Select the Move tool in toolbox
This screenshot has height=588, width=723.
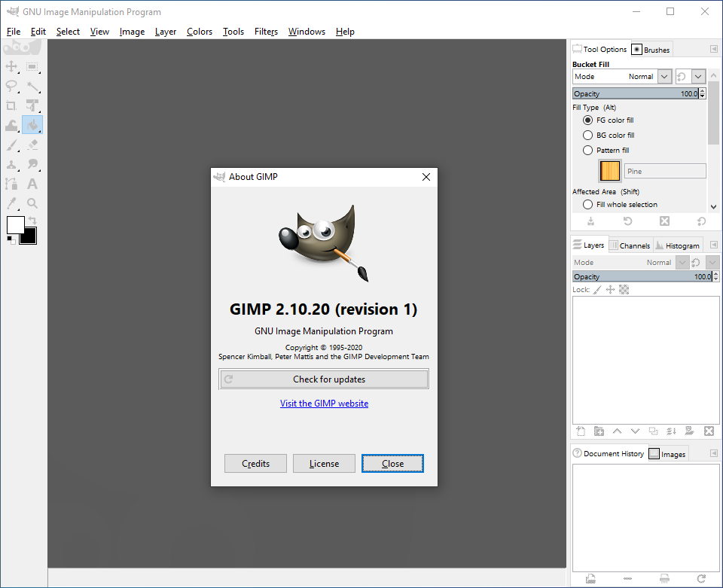[x=11, y=67]
